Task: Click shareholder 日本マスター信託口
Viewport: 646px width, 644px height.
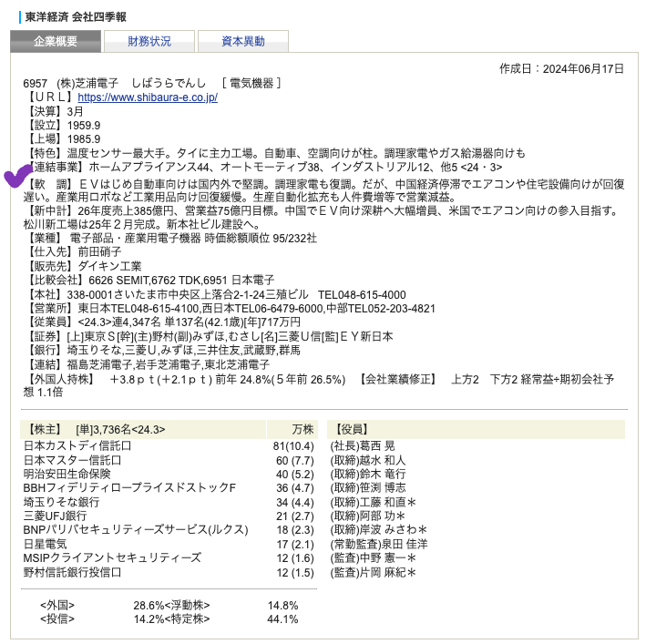Action: pyautogui.click(x=73, y=460)
